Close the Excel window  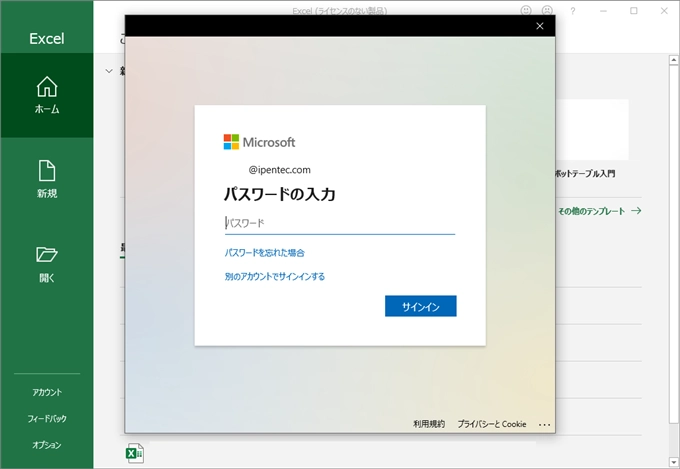coord(664,11)
